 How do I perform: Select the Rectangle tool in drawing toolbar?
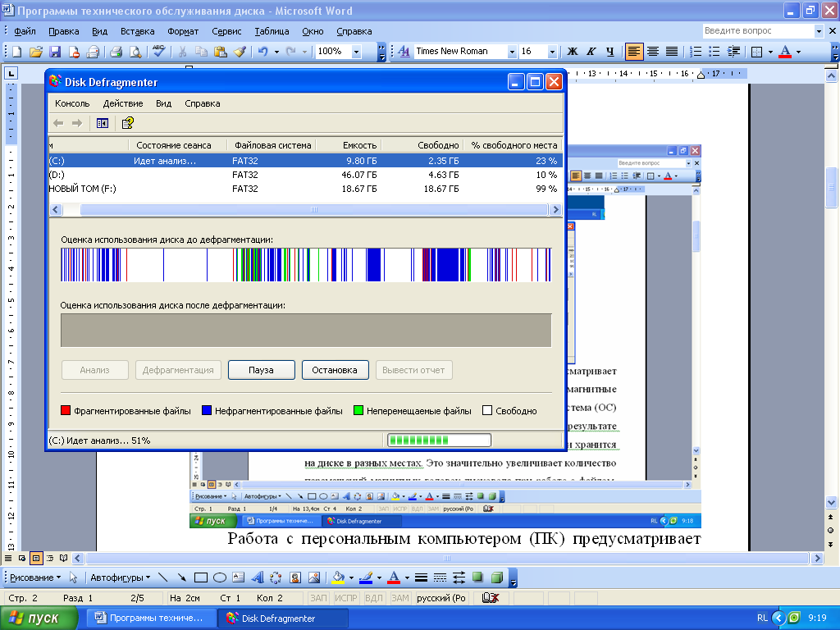(200, 577)
